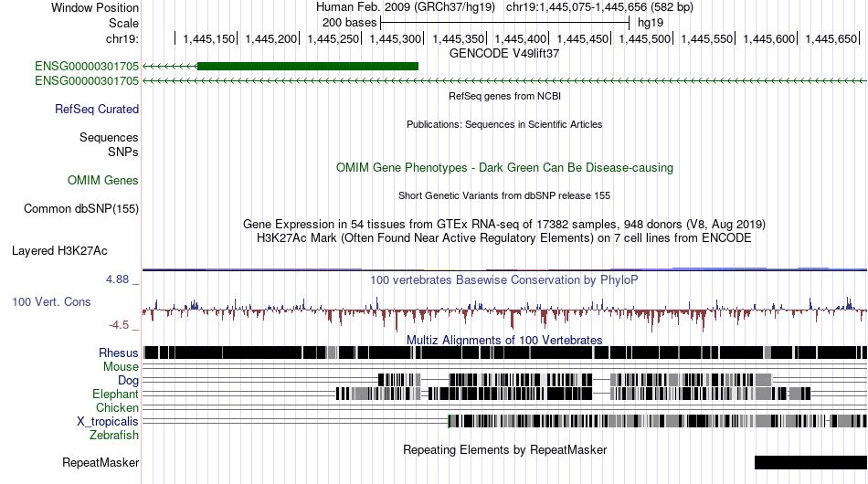This screenshot has width=868, height=484.
Task: Select the Zebrafish alignment label
Action: (x=114, y=436)
